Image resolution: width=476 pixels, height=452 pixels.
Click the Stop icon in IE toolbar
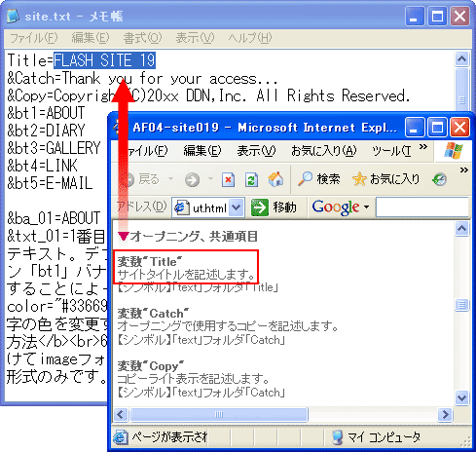[228, 179]
